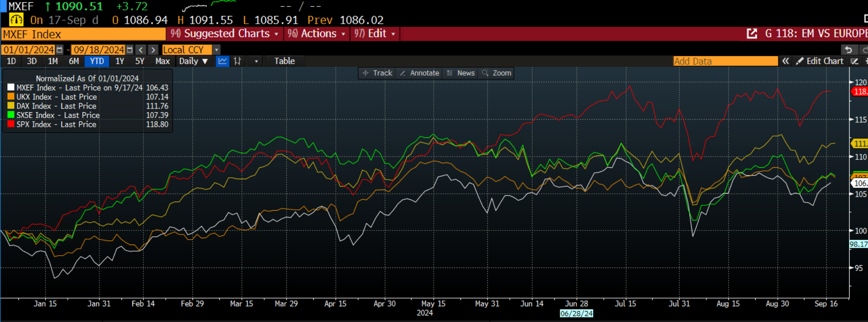Viewport: 868px width, 322px height.
Task: Expand the Daily periodicity dropdown
Action: [x=193, y=61]
